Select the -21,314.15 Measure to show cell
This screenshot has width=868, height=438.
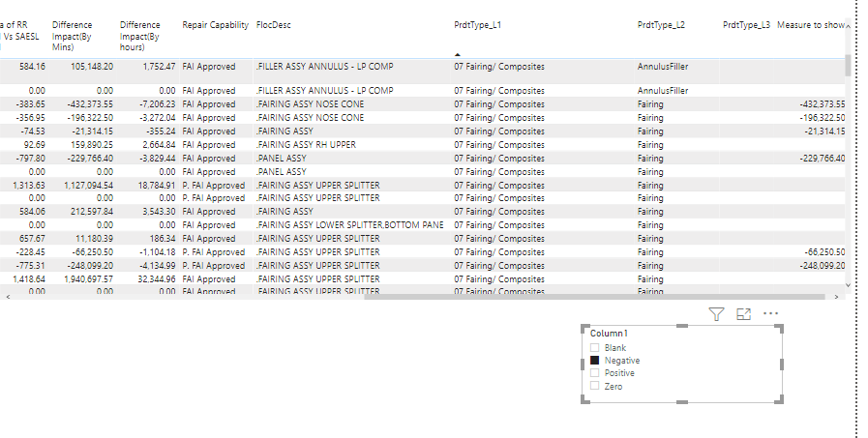pos(824,131)
